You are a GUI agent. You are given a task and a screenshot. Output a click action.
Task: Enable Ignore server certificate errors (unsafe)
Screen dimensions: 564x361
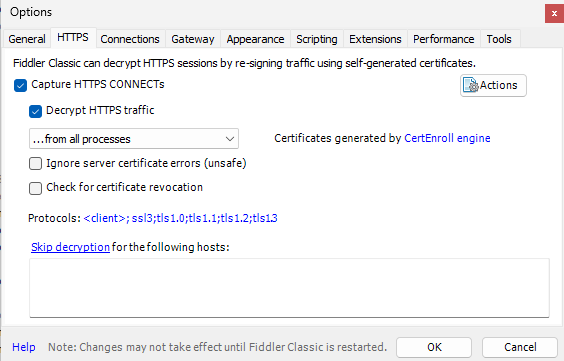coord(35,164)
